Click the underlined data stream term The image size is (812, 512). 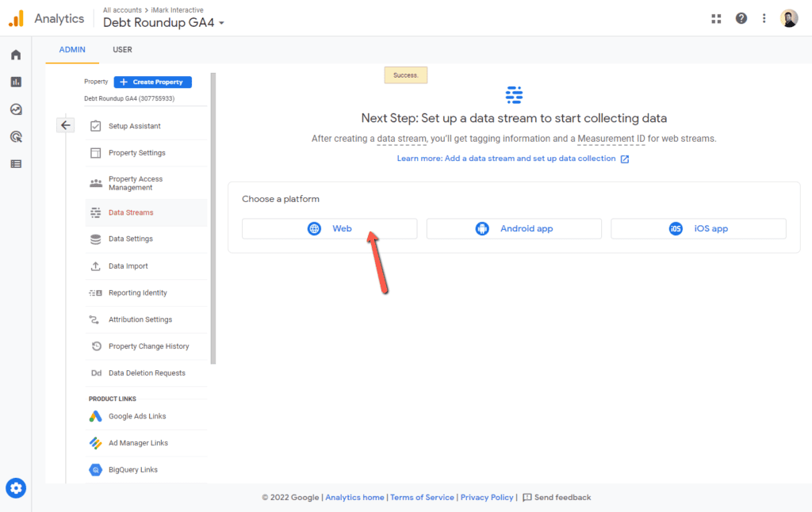coord(401,139)
